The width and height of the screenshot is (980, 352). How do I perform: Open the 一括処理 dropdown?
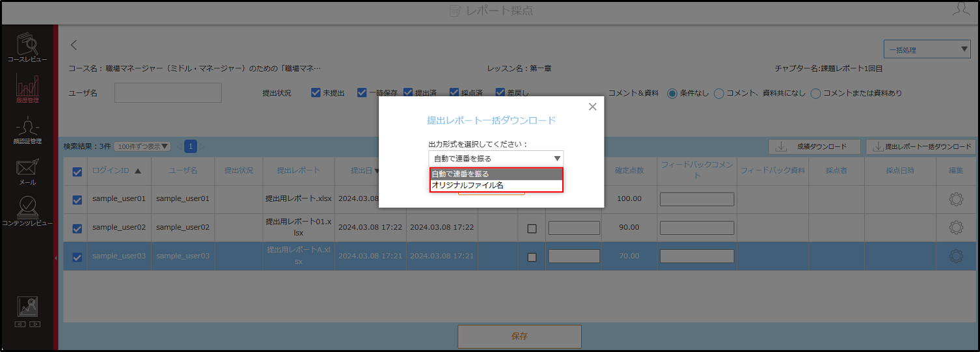927,49
